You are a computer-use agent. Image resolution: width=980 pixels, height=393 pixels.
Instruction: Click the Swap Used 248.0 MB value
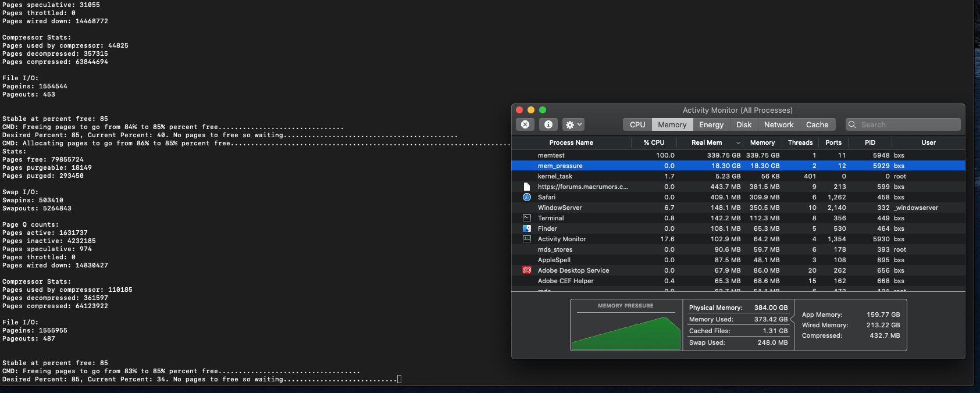[772, 342]
